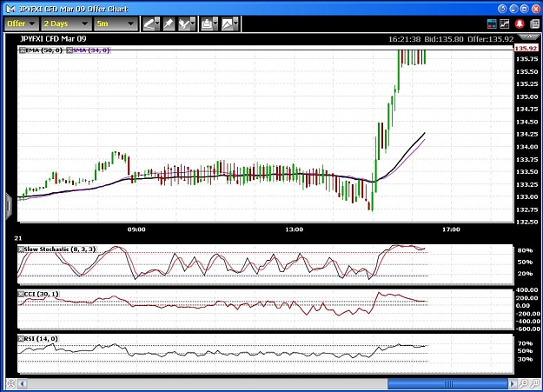The image size is (543, 392).
Task: Click the refresh button in title bar
Action: click(x=502, y=9)
